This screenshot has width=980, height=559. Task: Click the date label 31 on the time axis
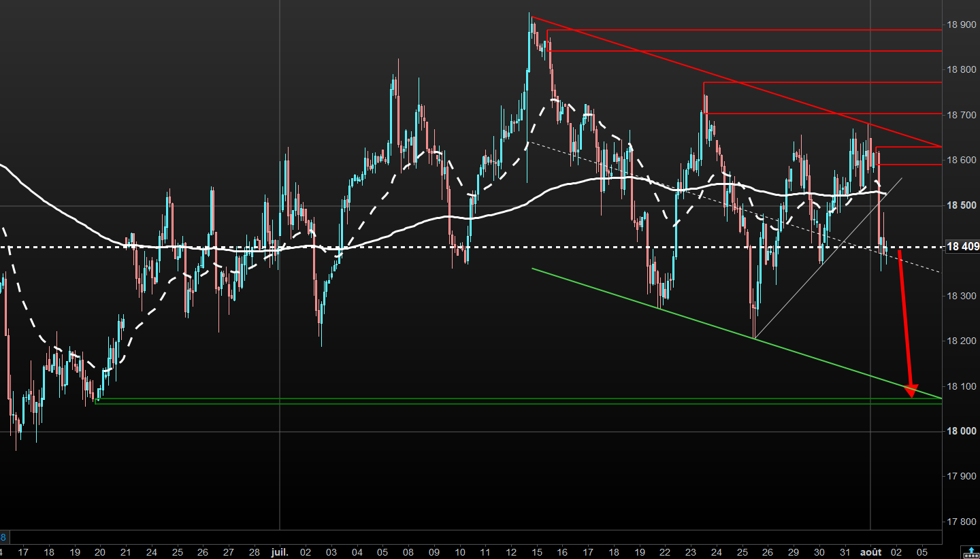pyautogui.click(x=845, y=552)
